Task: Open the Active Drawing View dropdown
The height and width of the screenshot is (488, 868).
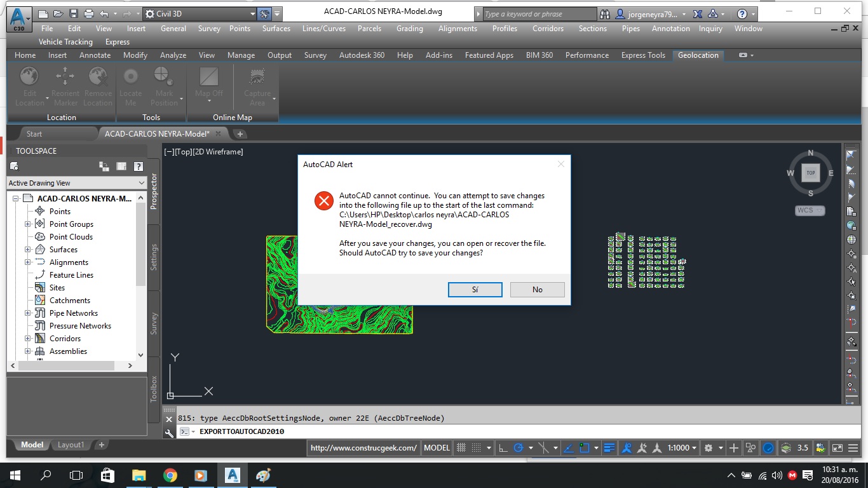Action: tap(76, 183)
